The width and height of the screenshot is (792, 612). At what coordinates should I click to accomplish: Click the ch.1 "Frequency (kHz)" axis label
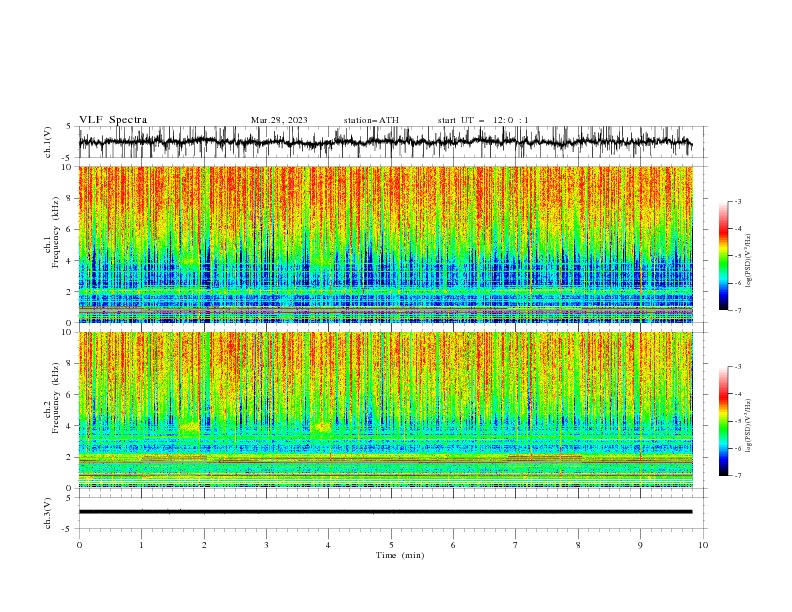56,231
